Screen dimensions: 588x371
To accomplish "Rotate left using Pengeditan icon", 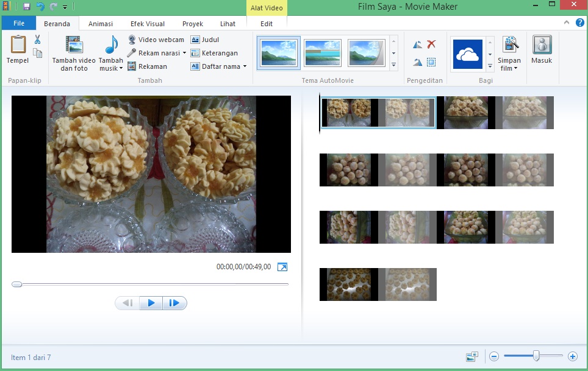I will (417, 44).
